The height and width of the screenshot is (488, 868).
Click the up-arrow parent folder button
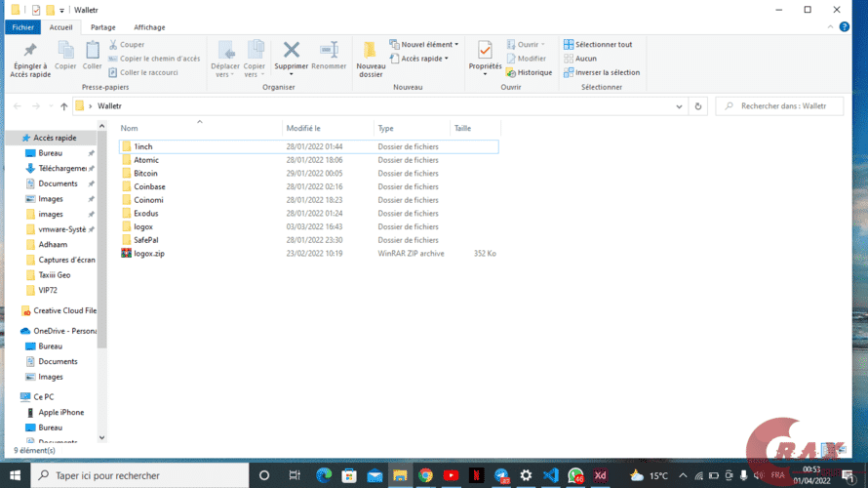click(64, 105)
